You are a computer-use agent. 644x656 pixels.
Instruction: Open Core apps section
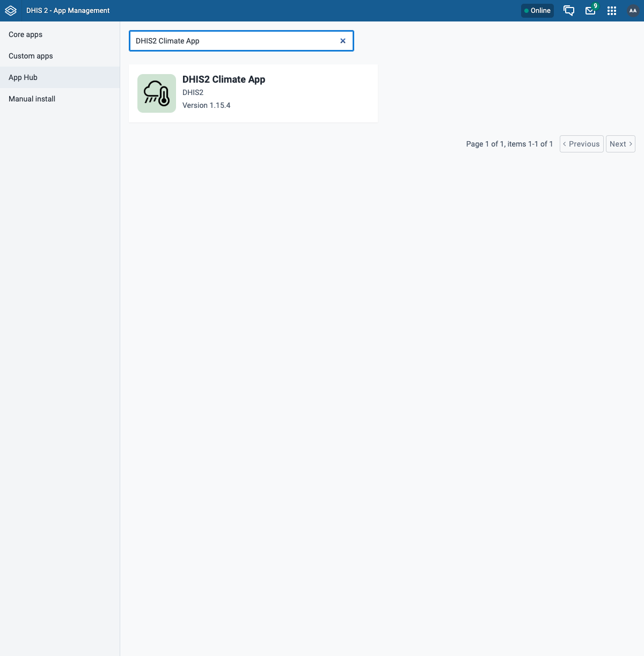(60, 34)
